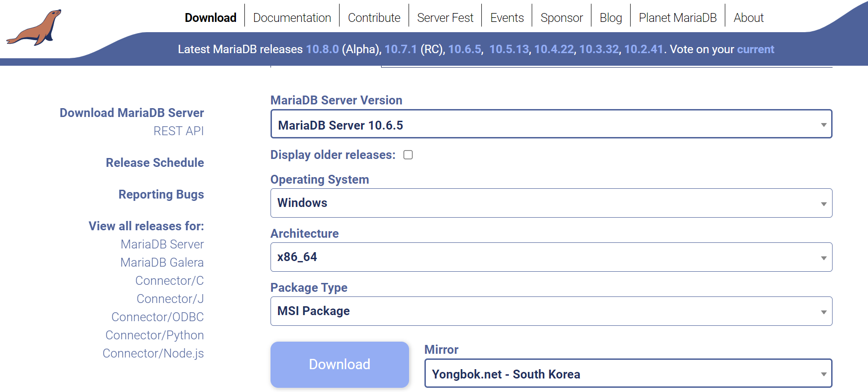The width and height of the screenshot is (868, 392).
Task: Click the MariaDB sea lion logo
Action: coord(34,27)
